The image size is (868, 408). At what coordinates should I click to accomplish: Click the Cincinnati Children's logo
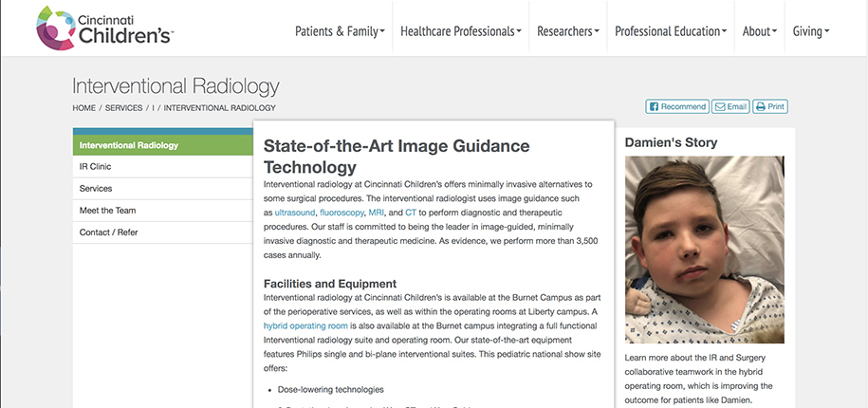click(x=103, y=28)
